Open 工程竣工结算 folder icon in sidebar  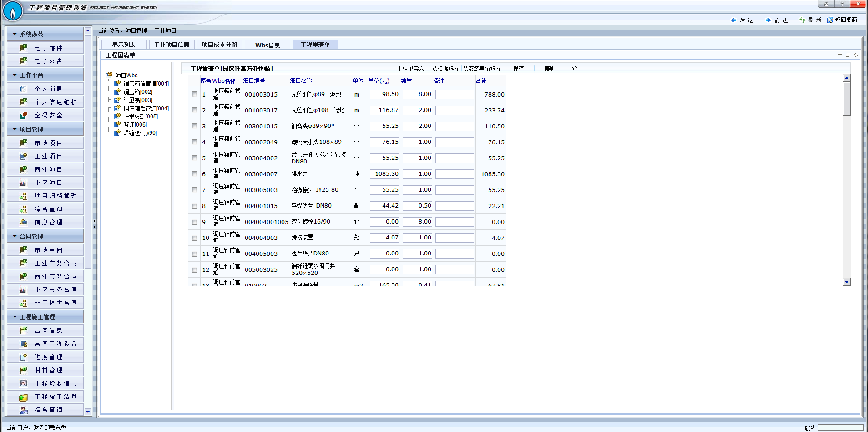(x=24, y=397)
